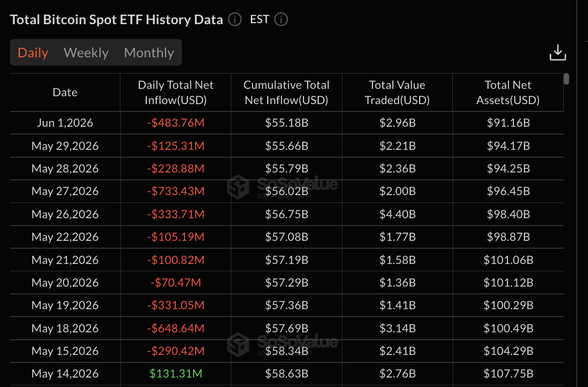Image resolution: width=588 pixels, height=387 pixels.
Task: Click the -$483.76M inflow value
Action: coord(176,123)
